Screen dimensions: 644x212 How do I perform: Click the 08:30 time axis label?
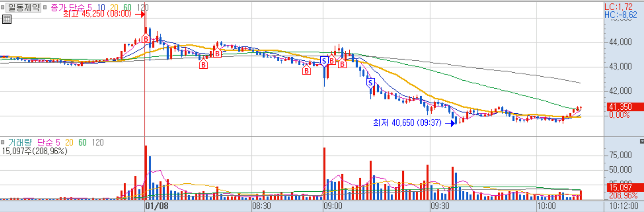tap(261, 206)
